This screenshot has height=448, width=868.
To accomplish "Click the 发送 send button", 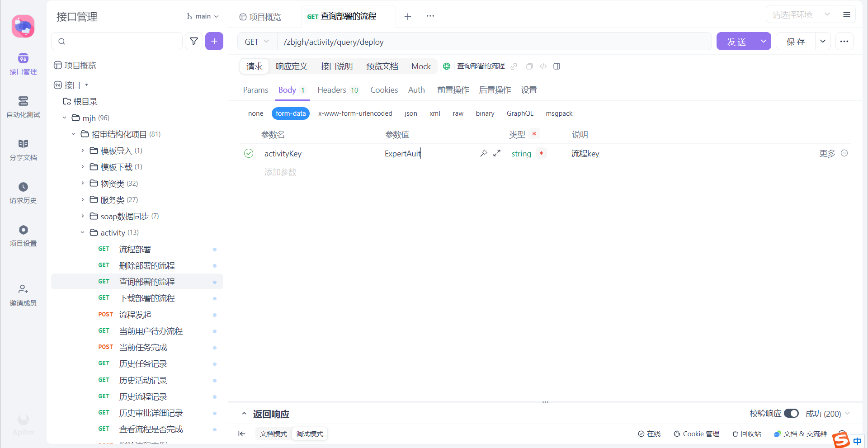I will (737, 41).
